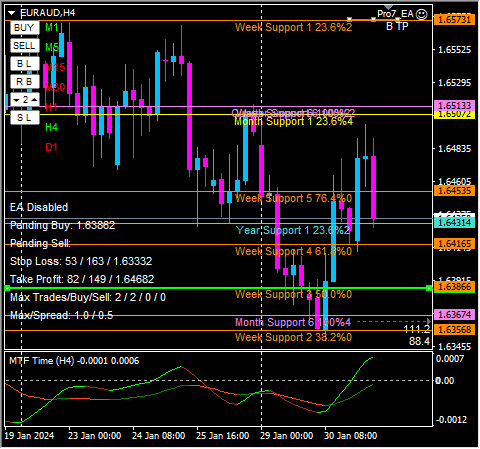Screen dimensions: 480x449
Task: Click the 1.64835 price scale value
Action: pyautogui.click(x=454, y=149)
